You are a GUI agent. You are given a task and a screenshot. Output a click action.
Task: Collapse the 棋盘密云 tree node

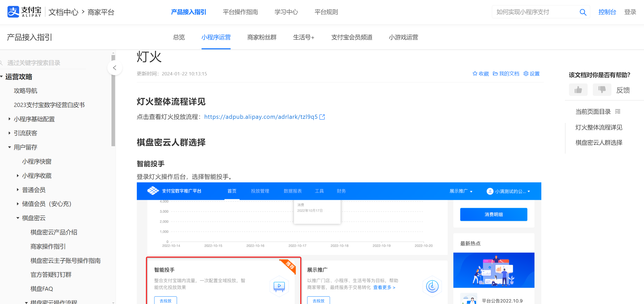(18, 218)
